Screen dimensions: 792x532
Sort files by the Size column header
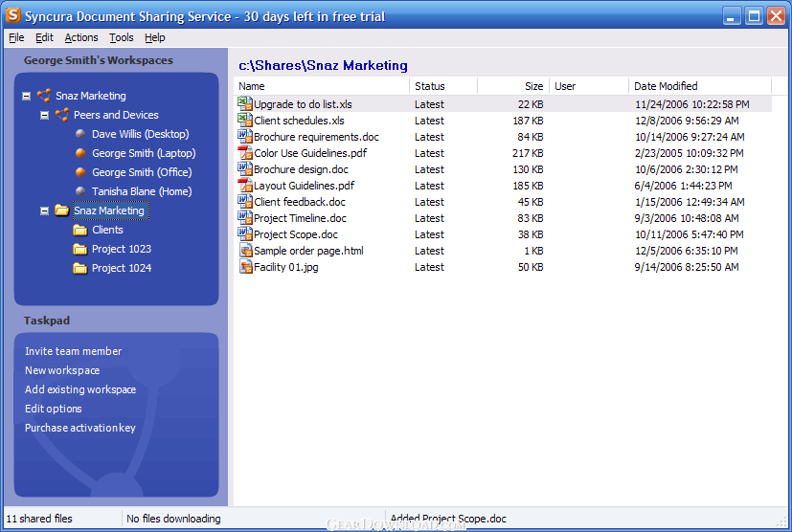[x=512, y=86]
